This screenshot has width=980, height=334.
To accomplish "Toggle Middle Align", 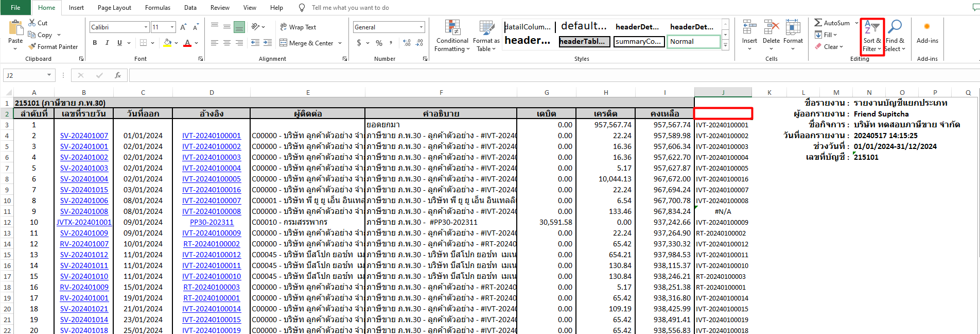I will 226,27.
